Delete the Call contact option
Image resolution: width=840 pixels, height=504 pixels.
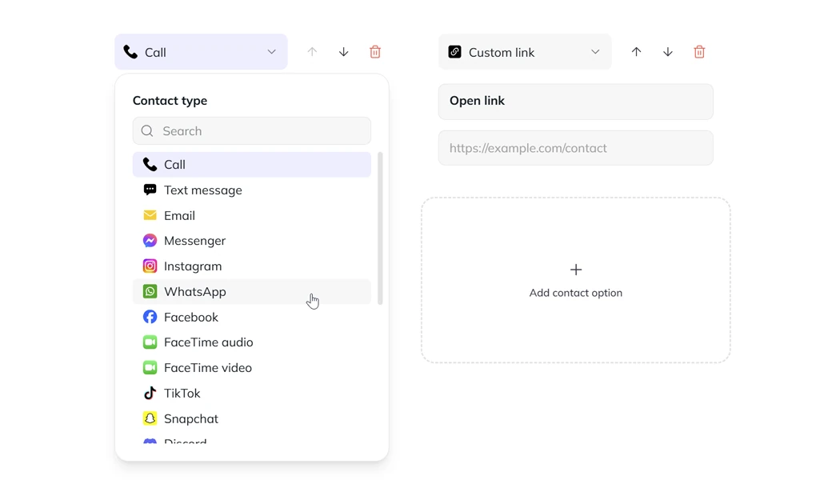pyautogui.click(x=375, y=52)
